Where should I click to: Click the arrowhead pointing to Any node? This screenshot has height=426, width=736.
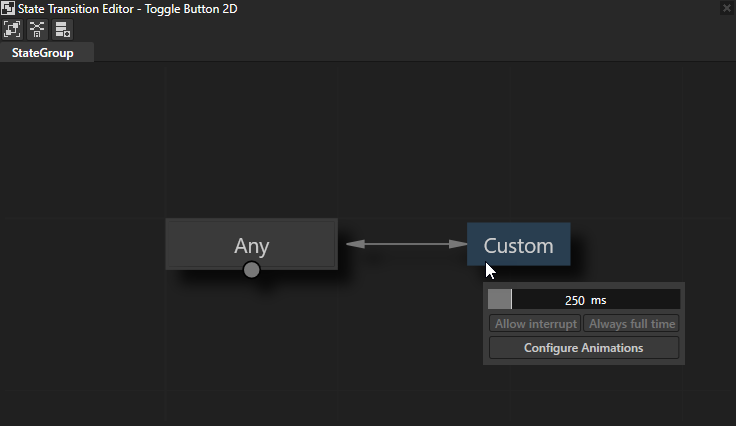point(350,243)
